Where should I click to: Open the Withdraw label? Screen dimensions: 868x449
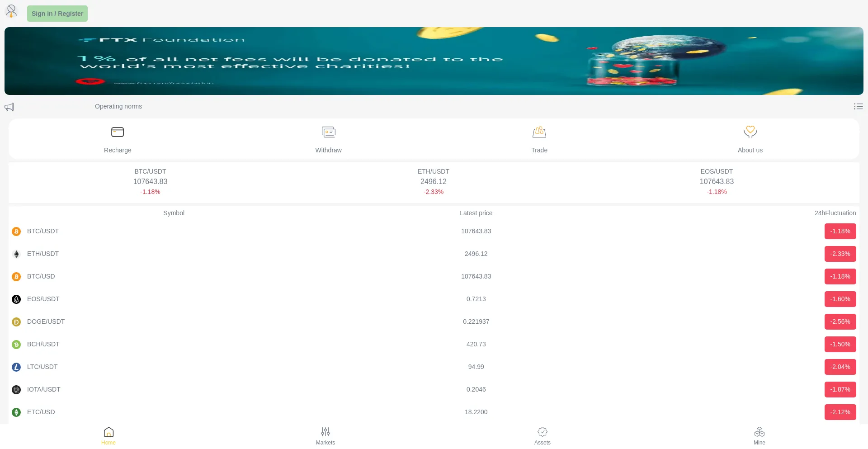click(329, 150)
